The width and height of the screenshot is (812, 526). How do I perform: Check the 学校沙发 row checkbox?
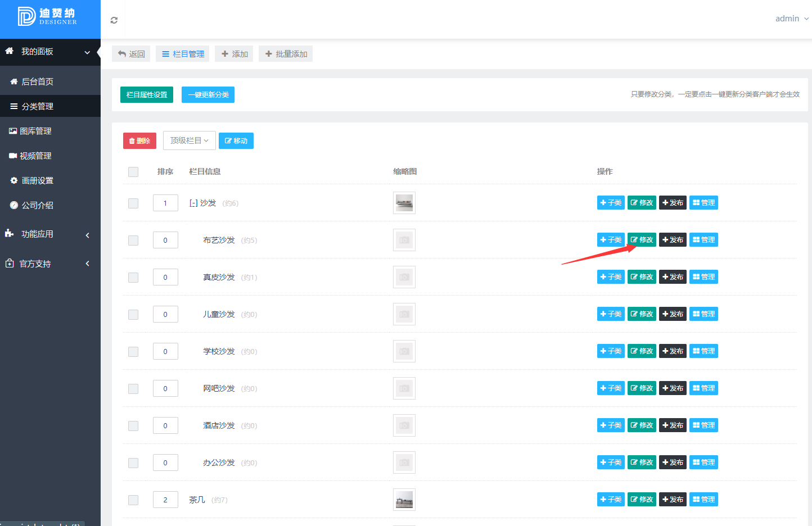[x=133, y=352]
